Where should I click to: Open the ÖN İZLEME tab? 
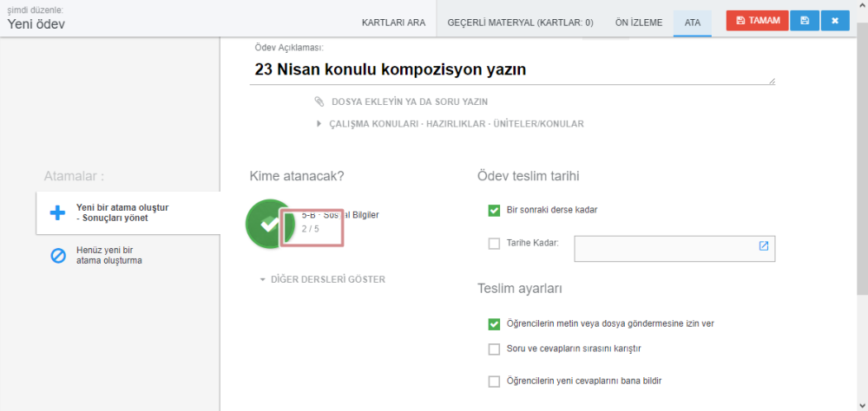pos(639,23)
